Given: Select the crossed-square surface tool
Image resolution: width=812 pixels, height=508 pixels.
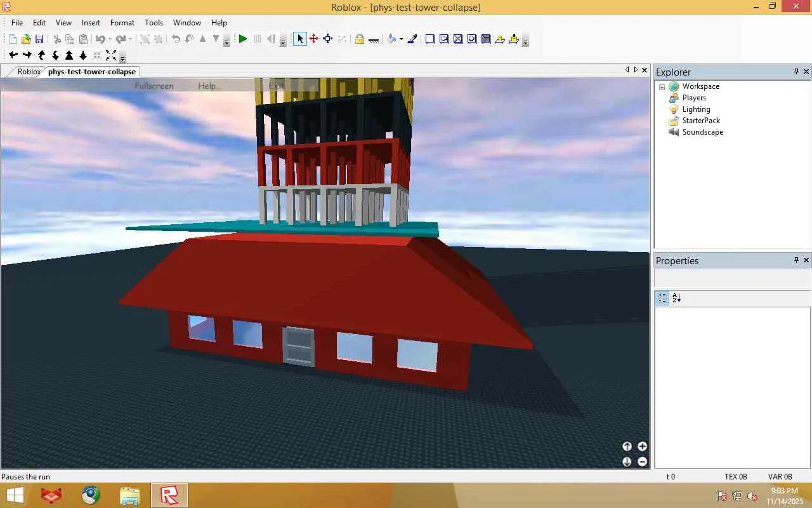Looking at the screenshot, I should (x=458, y=39).
